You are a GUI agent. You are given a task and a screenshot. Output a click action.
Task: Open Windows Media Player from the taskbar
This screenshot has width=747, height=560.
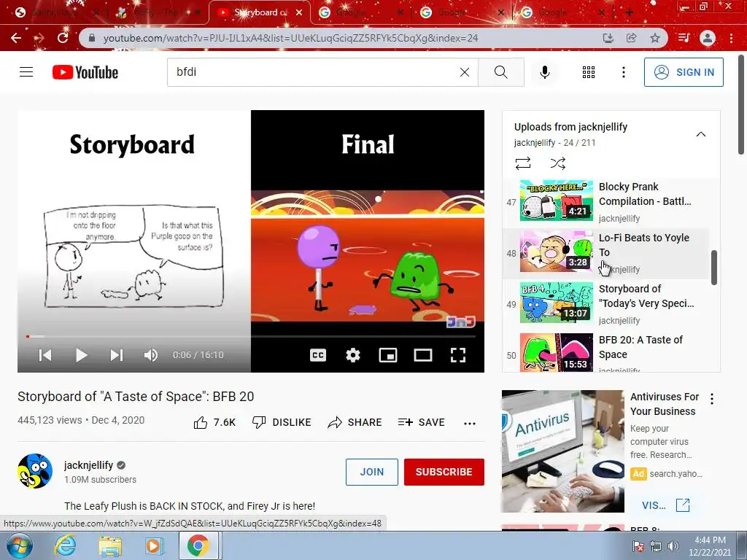tap(154, 545)
